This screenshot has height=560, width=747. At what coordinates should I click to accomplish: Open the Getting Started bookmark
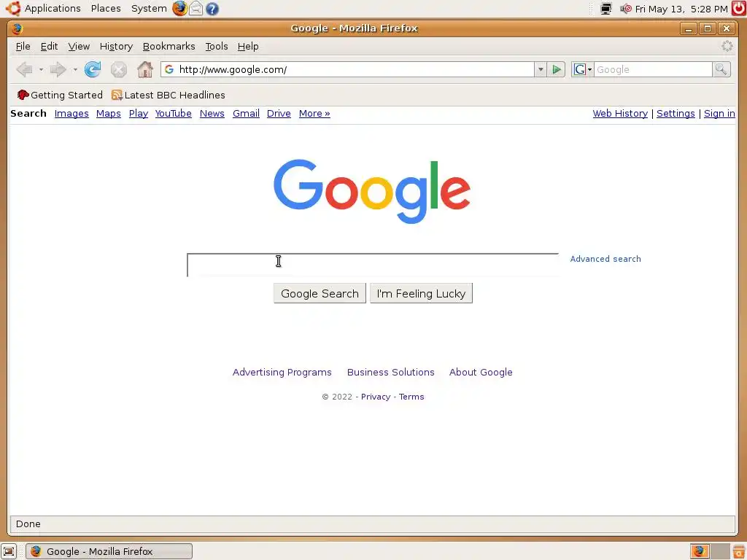[60, 95]
